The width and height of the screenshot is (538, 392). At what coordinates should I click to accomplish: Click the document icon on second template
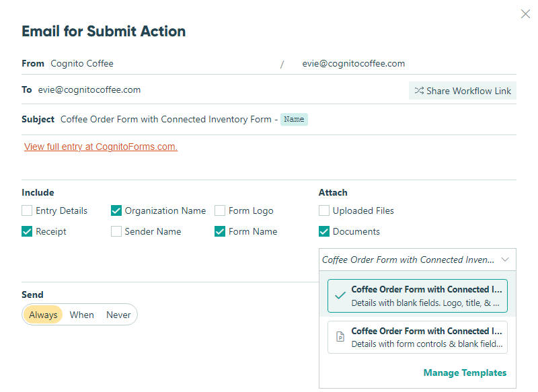click(340, 337)
